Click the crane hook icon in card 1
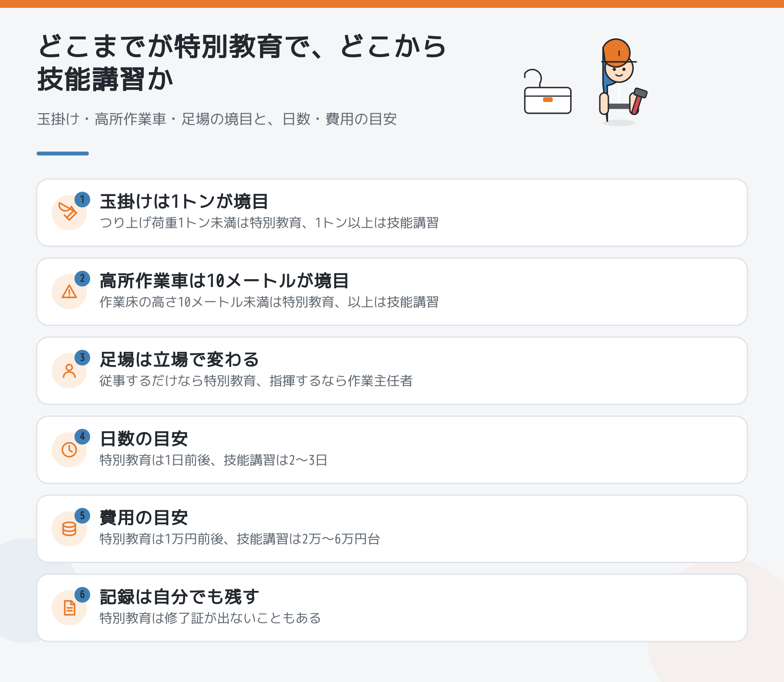This screenshot has height=682, width=784. pos(68,212)
